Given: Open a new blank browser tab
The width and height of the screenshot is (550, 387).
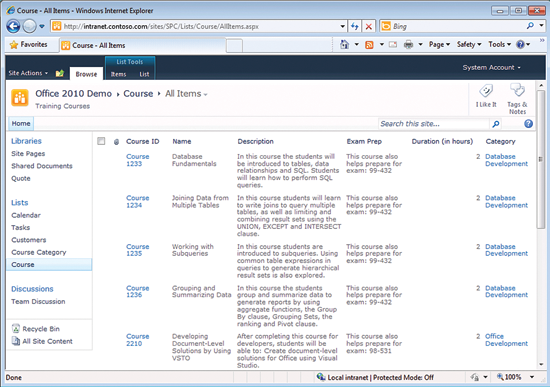Looking at the screenshot, I should (x=234, y=46).
